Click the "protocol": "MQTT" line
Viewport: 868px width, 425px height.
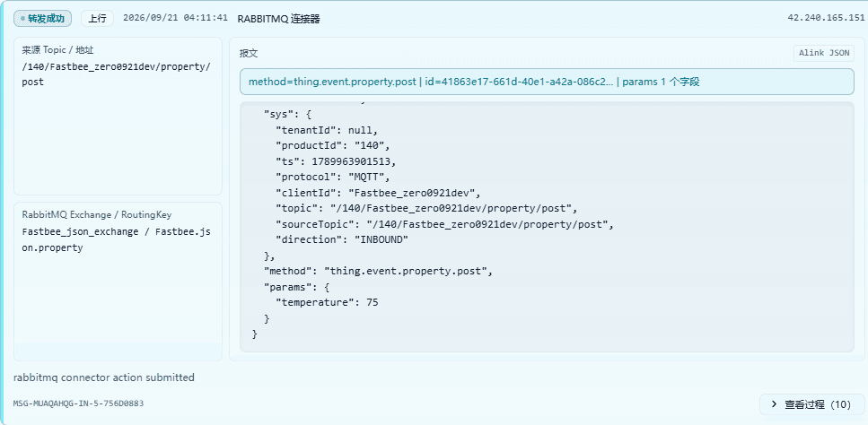333,178
